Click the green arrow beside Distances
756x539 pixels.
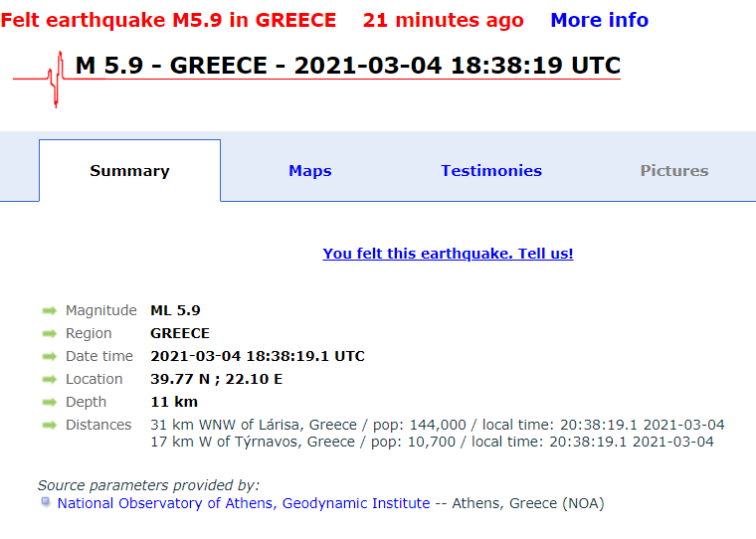tap(50, 425)
